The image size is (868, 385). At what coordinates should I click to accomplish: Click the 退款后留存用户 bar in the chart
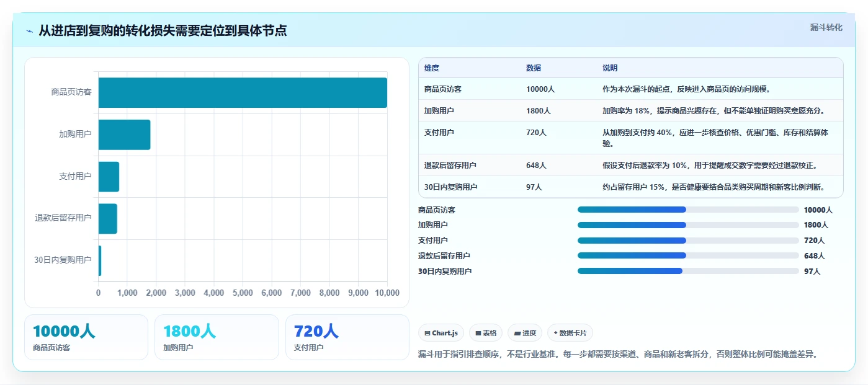(108, 218)
